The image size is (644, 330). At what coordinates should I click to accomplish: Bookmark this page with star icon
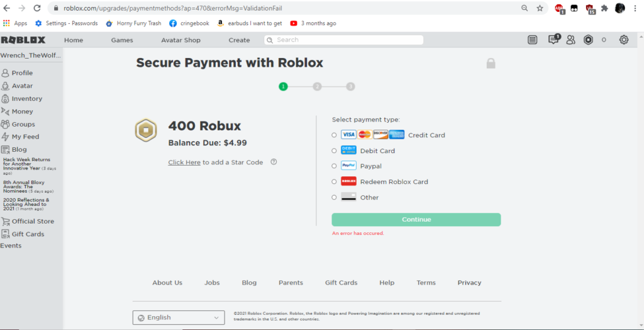[x=540, y=8]
